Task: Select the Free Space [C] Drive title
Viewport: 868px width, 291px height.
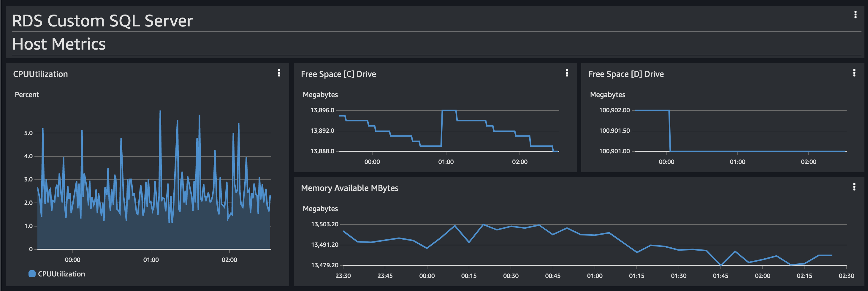Action: pos(338,74)
